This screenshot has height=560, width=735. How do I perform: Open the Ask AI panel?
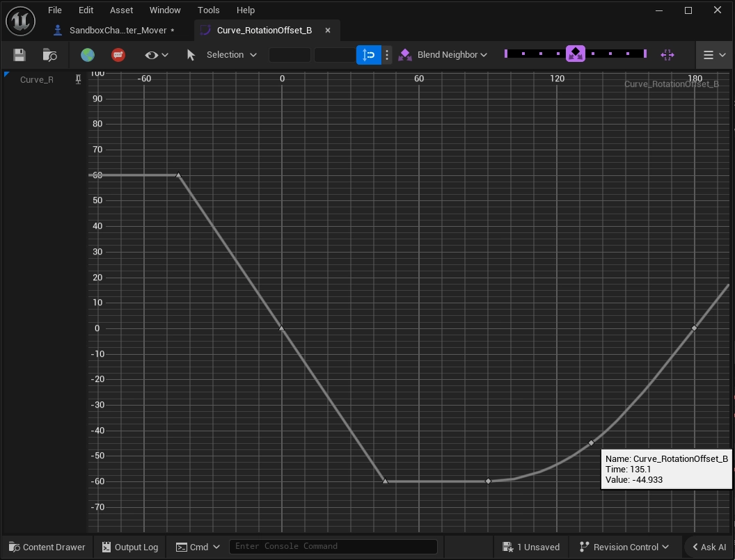click(709, 547)
